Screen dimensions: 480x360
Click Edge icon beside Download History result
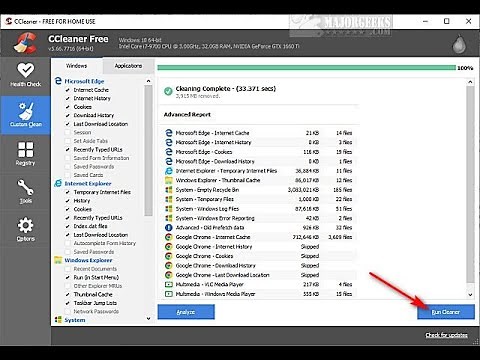coord(169,161)
